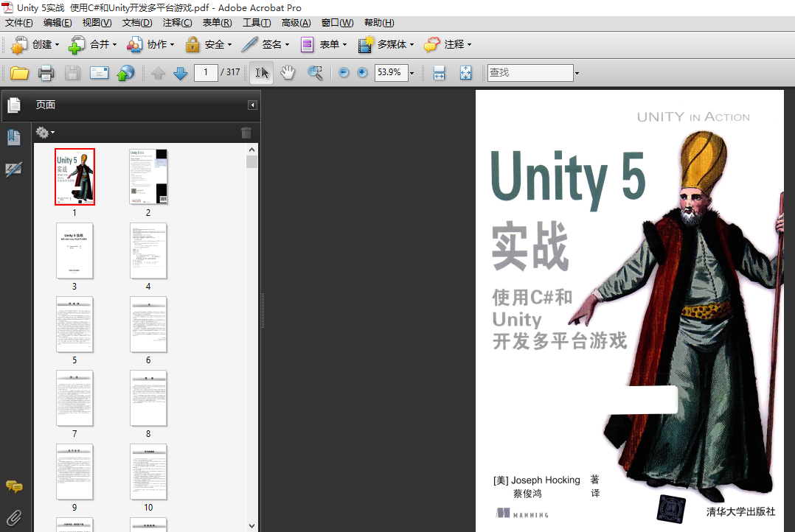Click the Pages panel icon in sidebar
Viewport: 795px width, 532px height.
[x=14, y=105]
